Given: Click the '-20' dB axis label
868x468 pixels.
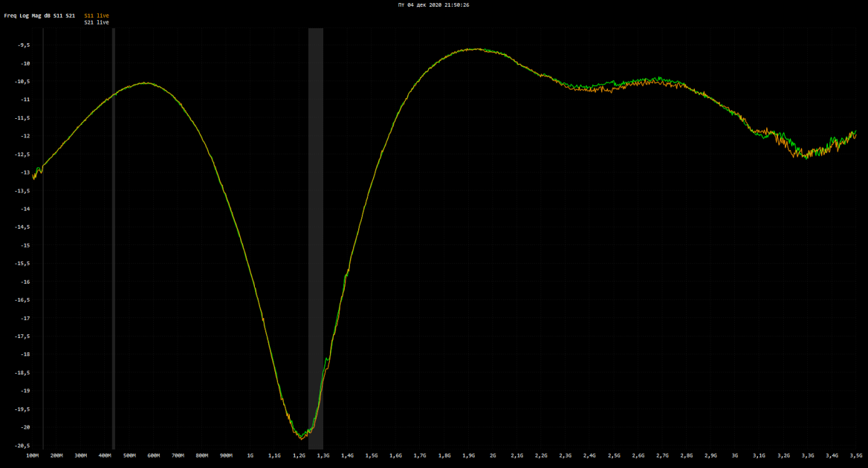Looking at the screenshot, I should coord(25,428).
